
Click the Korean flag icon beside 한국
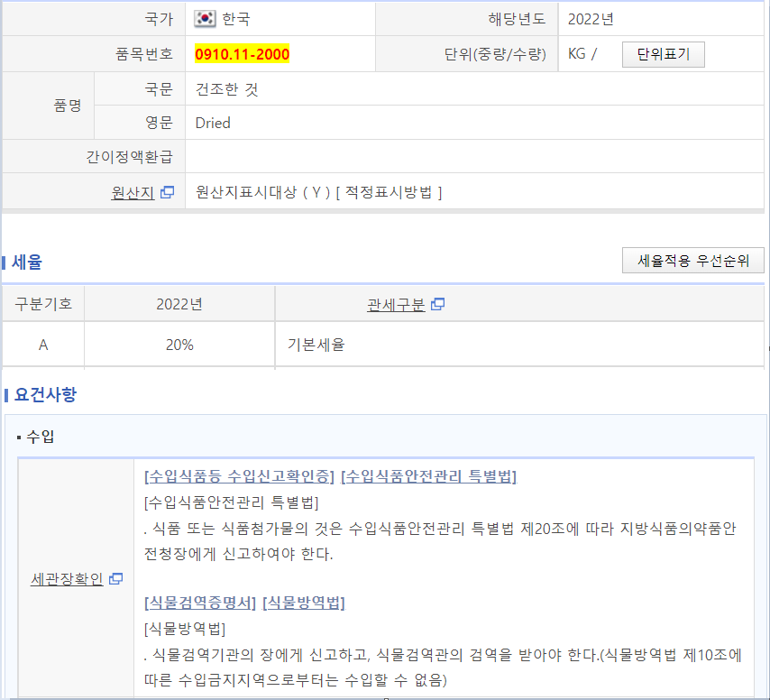coord(205,19)
